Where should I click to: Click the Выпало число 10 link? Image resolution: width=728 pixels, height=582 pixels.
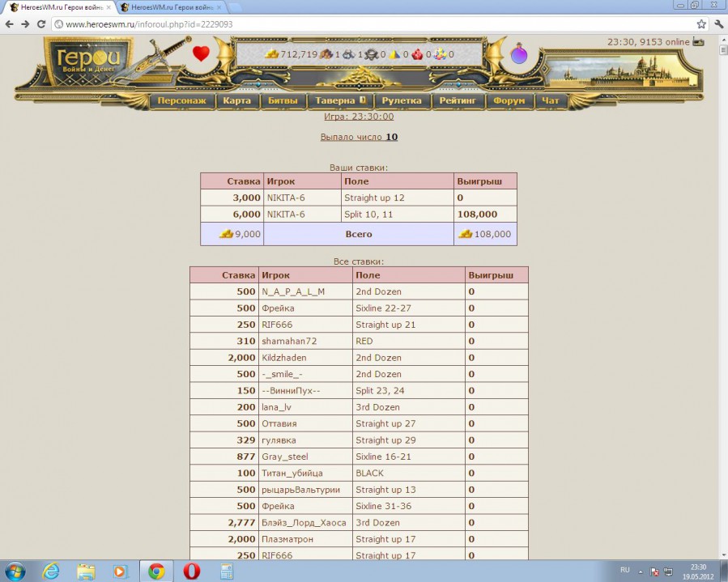point(359,137)
